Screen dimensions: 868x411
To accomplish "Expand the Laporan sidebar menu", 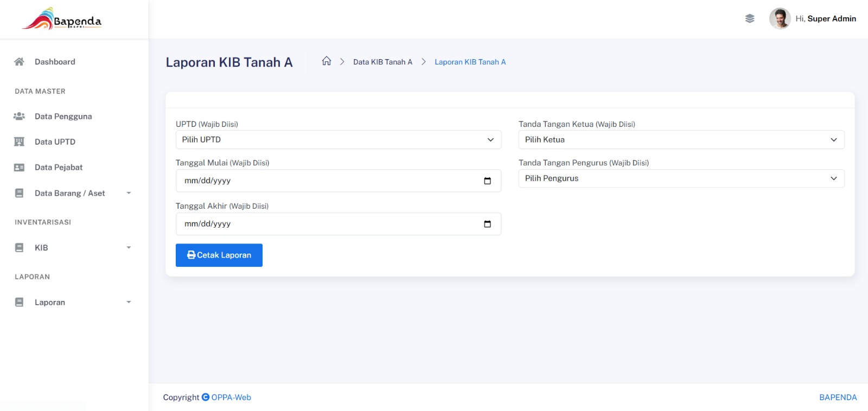I will [x=74, y=303].
